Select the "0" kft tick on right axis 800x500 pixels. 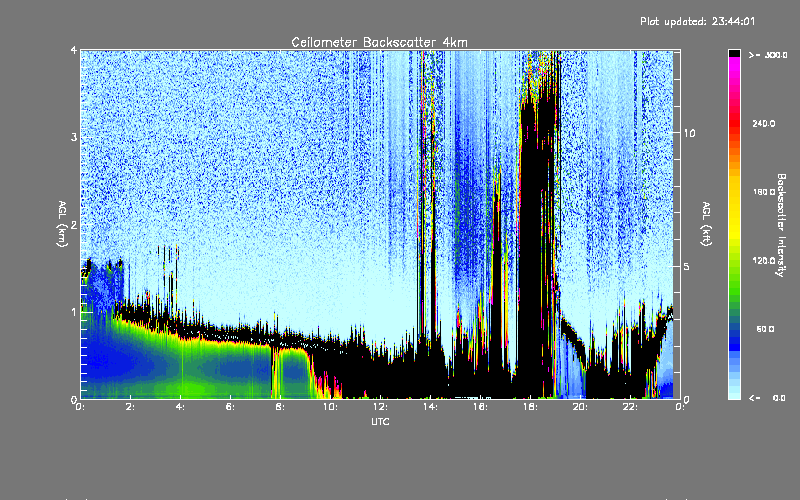pyautogui.click(x=686, y=399)
